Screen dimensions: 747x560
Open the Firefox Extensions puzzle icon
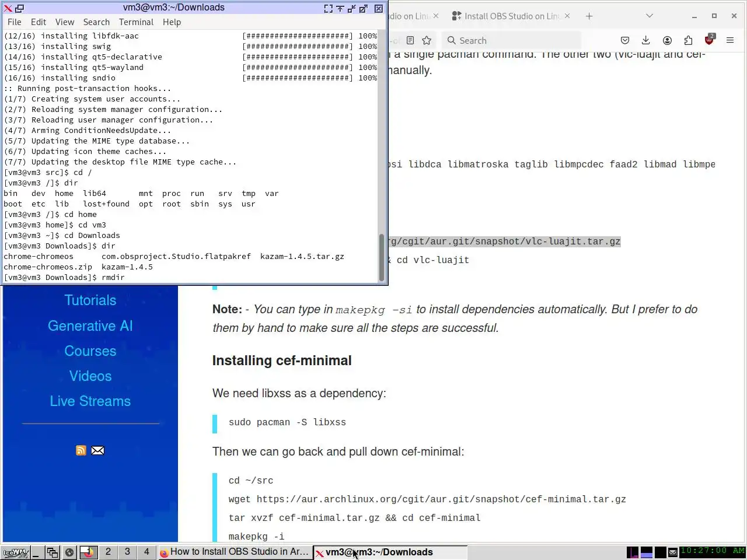coord(688,40)
